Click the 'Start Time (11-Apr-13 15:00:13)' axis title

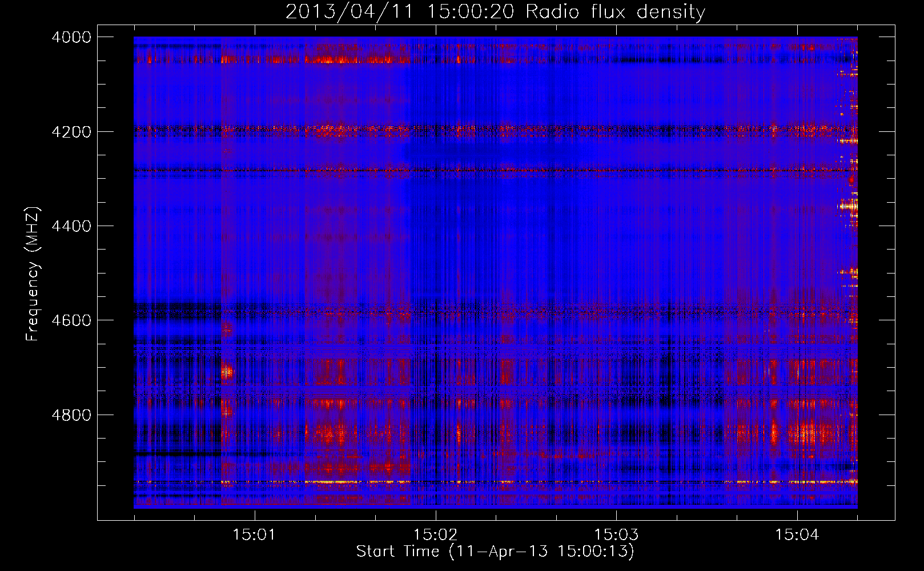pos(495,552)
